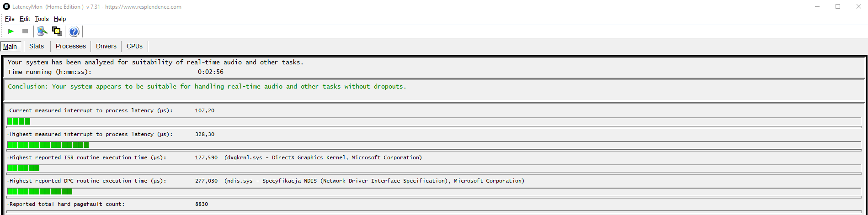This screenshot has width=868, height=215.
Task: Click the green conclusion text about real-time audio
Action: pos(207,87)
